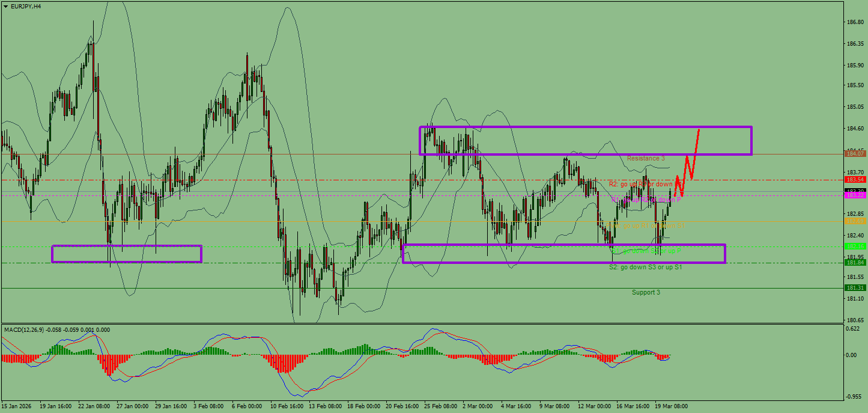868x413 pixels.
Task: Click the Resistance 3 level label
Action: point(646,158)
